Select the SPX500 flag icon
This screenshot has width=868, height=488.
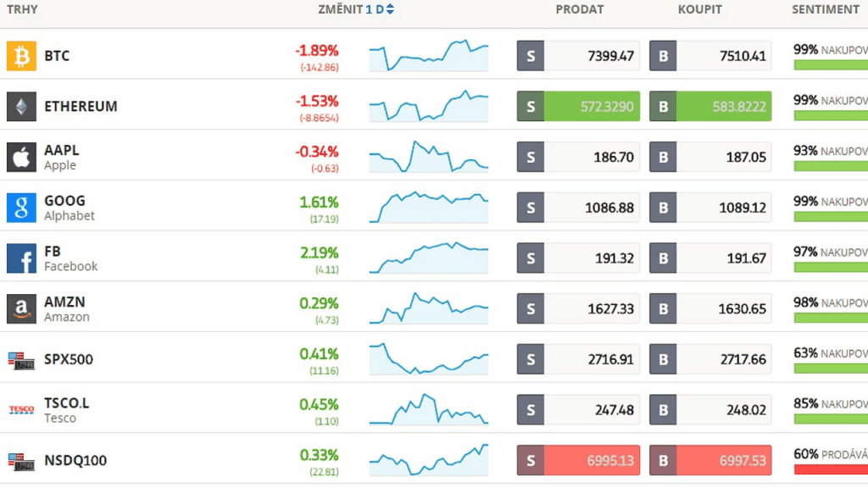[21, 360]
